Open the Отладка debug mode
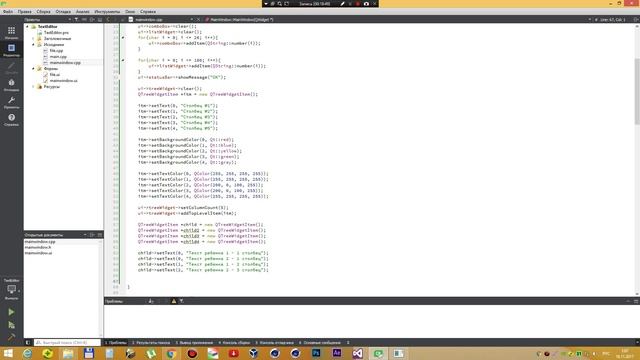 (x=11, y=85)
